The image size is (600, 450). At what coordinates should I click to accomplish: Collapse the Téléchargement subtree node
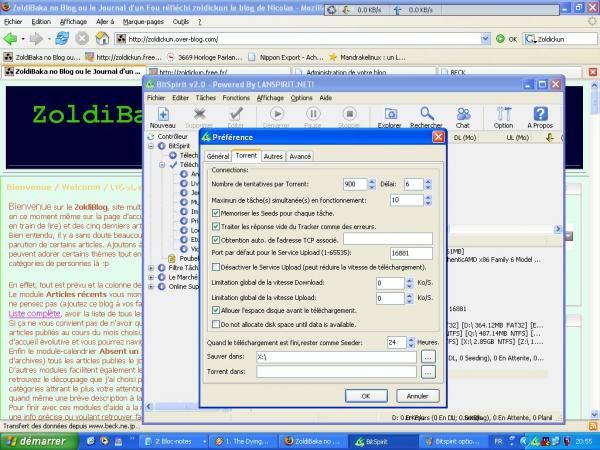point(162,165)
